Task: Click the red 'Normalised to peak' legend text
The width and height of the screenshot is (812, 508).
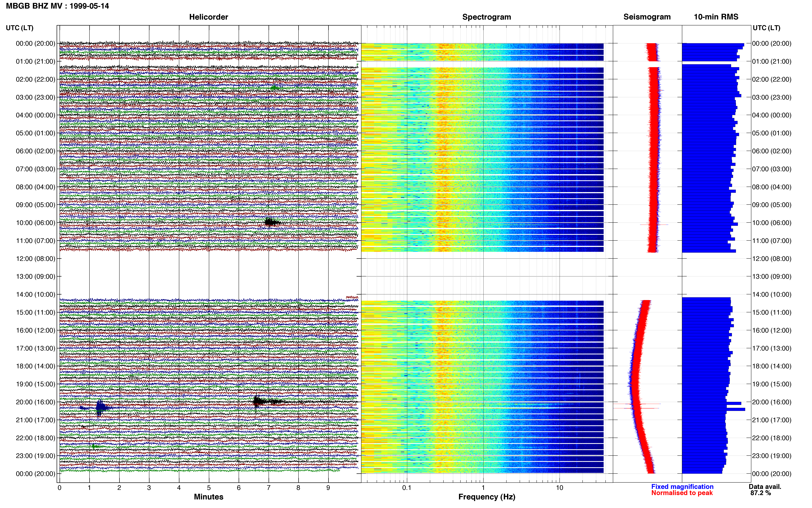Action: coord(682,493)
